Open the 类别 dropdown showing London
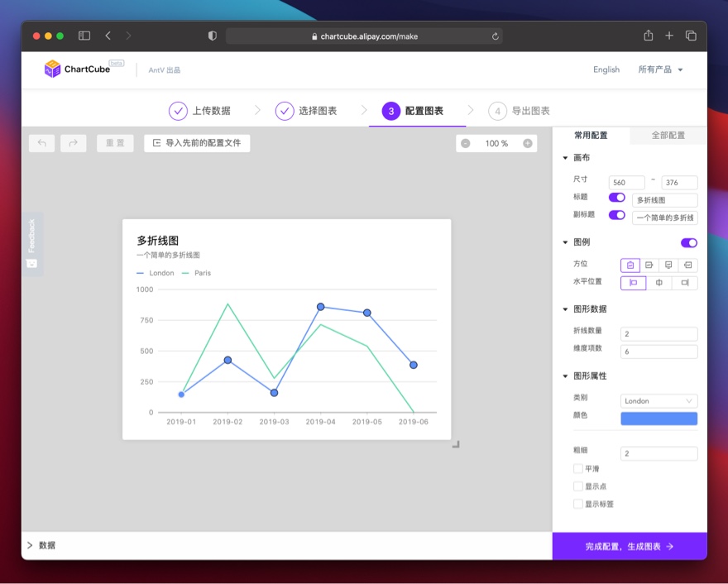 pyautogui.click(x=659, y=400)
